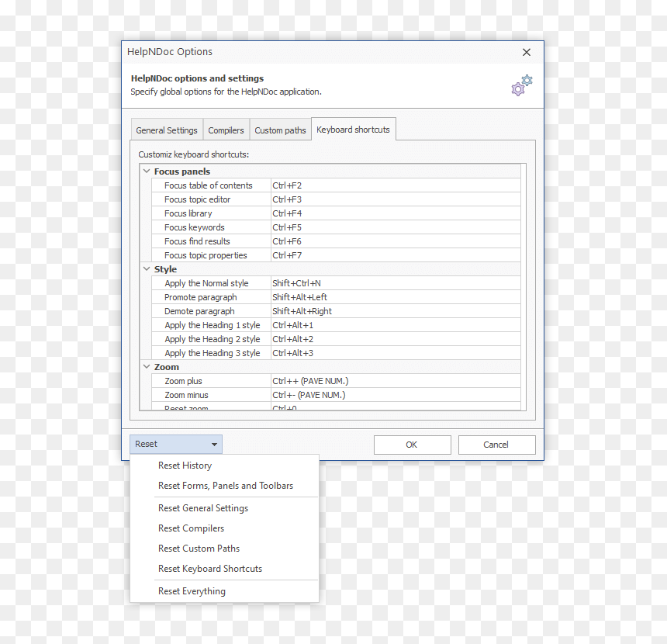Select Apply the Heading 2 style row
667x644 pixels.
coord(336,339)
